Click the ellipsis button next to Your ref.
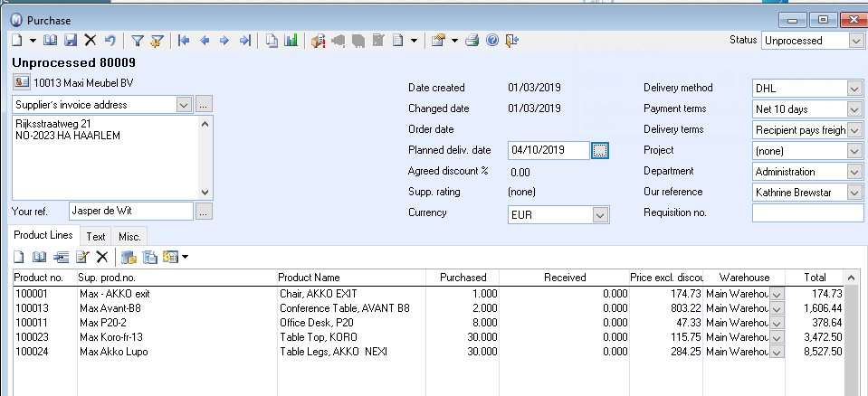The width and height of the screenshot is (868, 396). [204, 212]
